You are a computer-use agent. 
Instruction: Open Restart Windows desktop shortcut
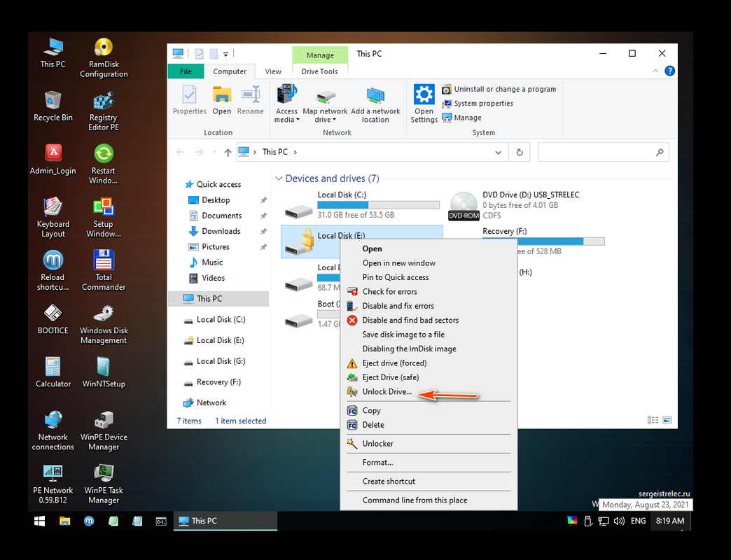point(104,164)
